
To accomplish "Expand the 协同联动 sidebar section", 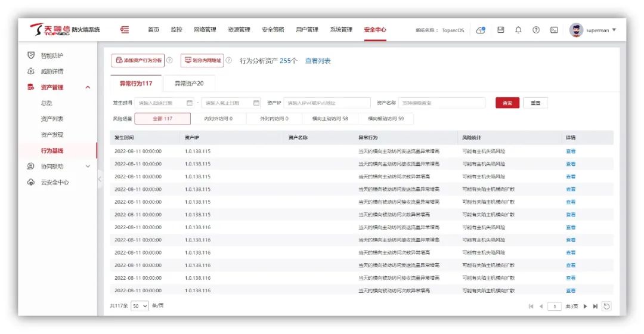I will coord(88,166).
